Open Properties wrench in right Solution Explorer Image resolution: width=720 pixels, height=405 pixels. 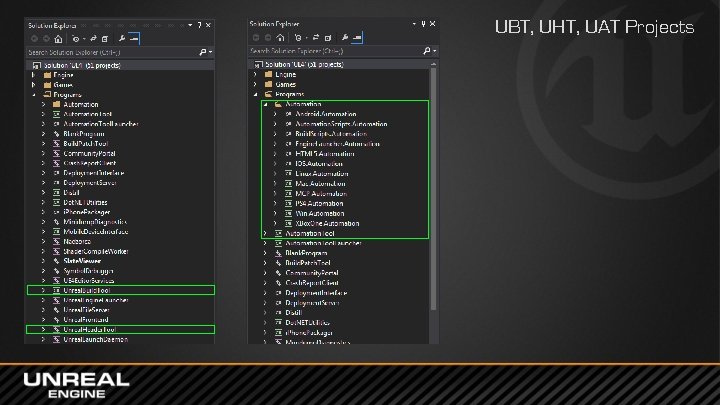344,38
